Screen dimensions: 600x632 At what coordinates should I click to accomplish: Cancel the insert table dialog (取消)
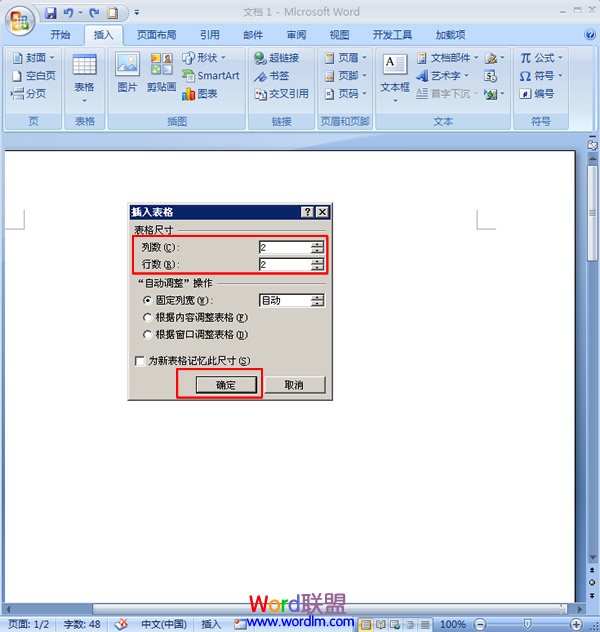[x=294, y=385]
